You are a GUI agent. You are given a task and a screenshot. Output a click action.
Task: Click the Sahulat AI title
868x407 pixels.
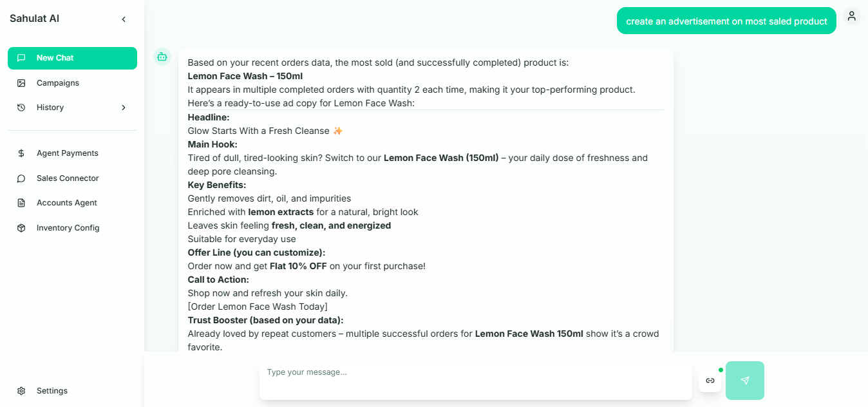(x=34, y=19)
